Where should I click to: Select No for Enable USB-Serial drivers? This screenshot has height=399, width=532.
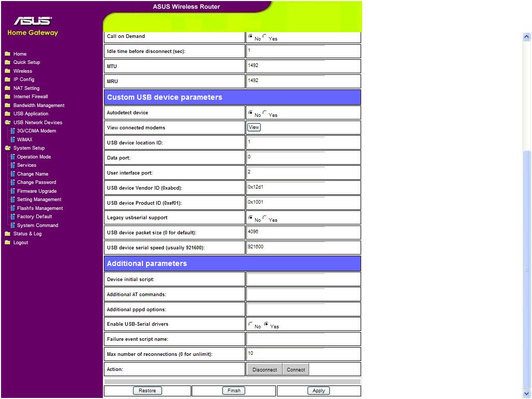(250, 324)
